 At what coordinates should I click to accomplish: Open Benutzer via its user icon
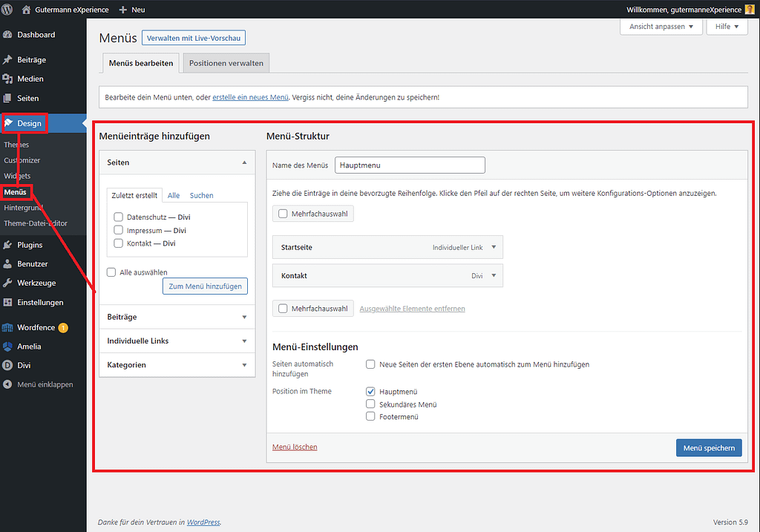point(8,264)
